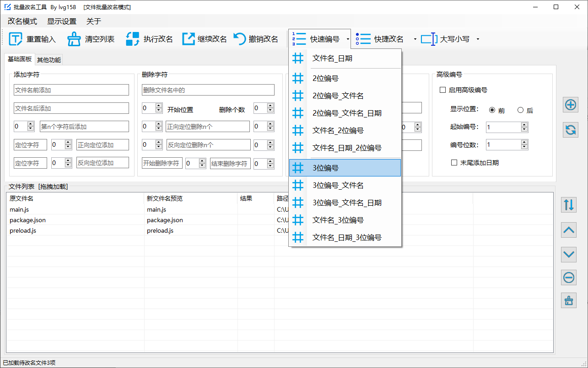Select the 后 position radio button

[520, 110]
